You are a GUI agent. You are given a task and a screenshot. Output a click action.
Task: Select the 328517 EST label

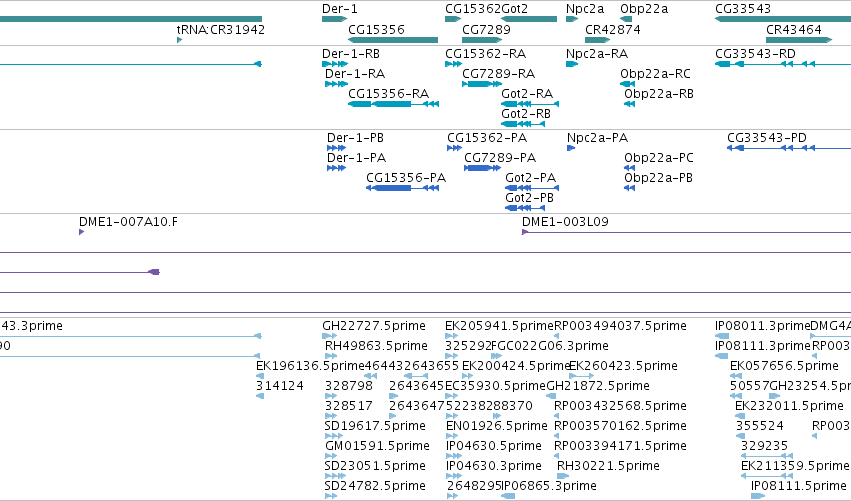click(349, 406)
